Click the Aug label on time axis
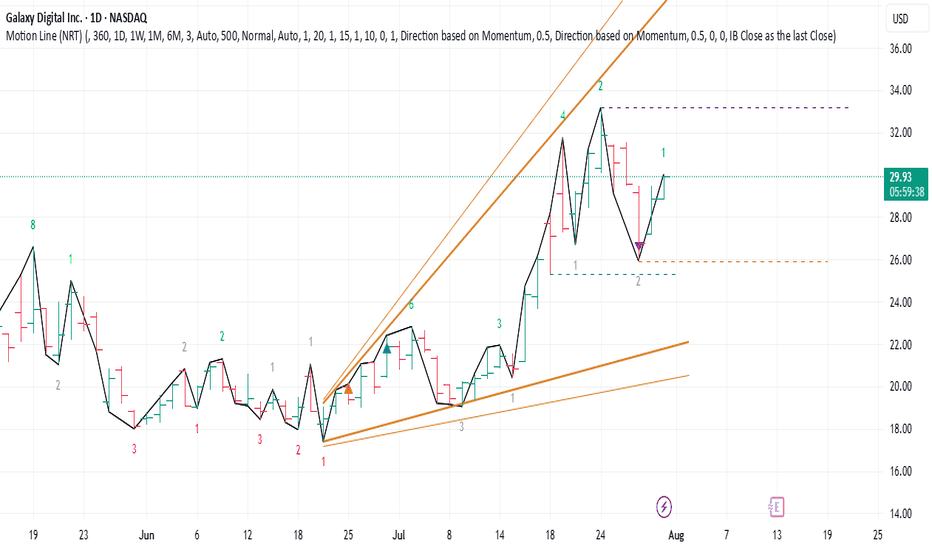932x550 pixels. (x=676, y=535)
